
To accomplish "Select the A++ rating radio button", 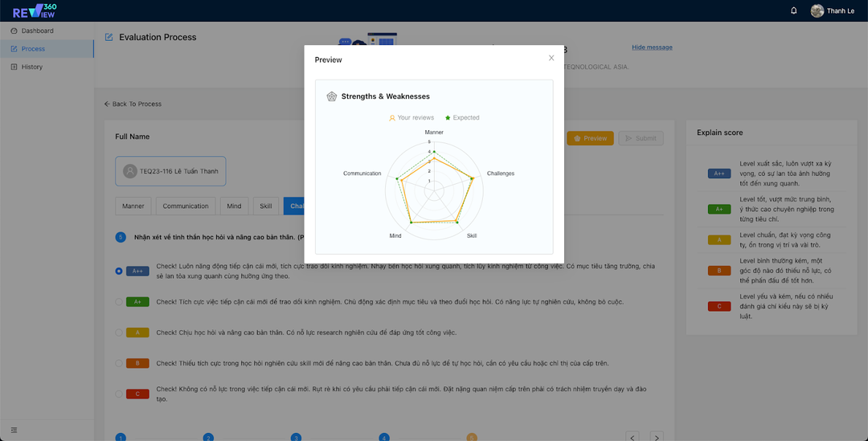I will click(x=119, y=271).
